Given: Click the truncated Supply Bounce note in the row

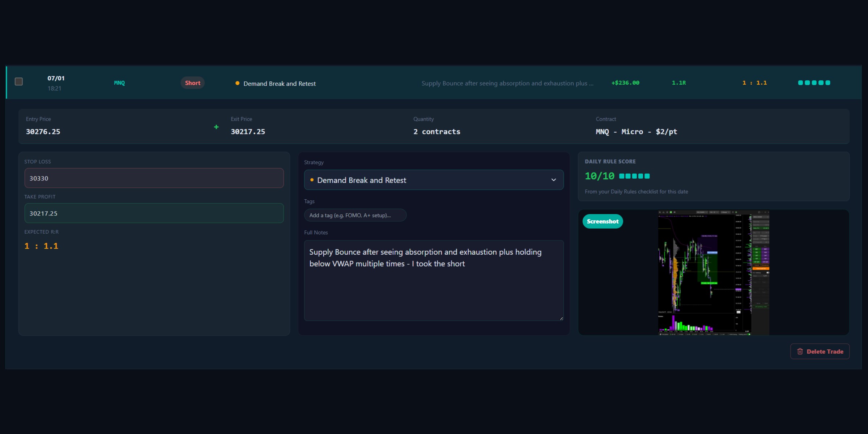Looking at the screenshot, I should (x=507, y=83).
